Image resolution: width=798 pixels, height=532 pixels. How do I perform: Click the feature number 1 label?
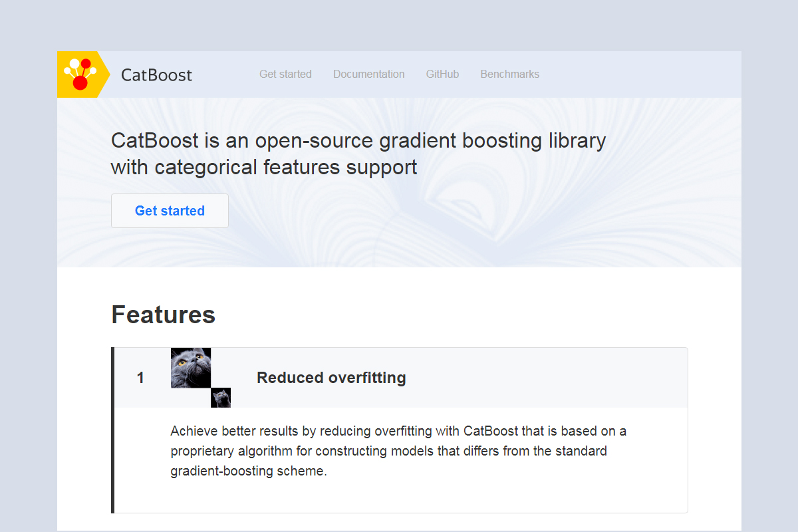(140, 378)
